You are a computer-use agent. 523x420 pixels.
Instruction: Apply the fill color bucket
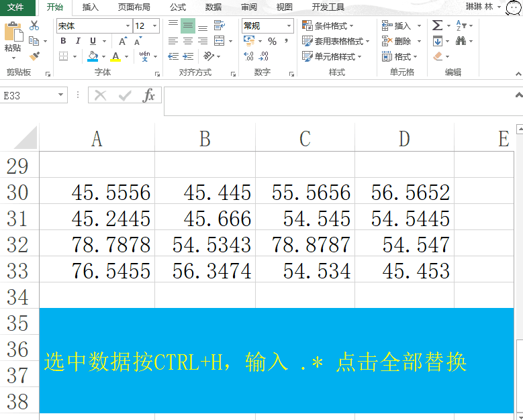pyautogui.click(x=93, y=56)
